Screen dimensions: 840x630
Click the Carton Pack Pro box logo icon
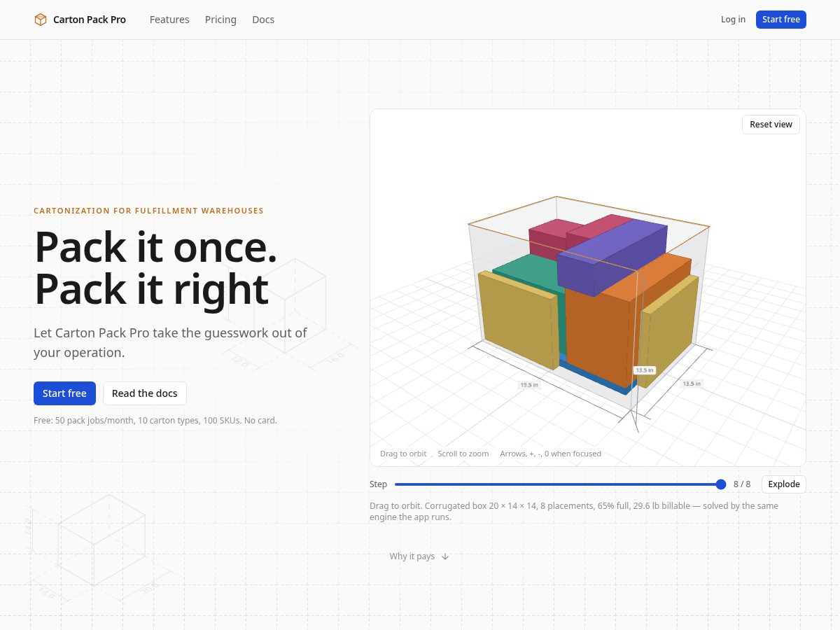pos(41,20)
